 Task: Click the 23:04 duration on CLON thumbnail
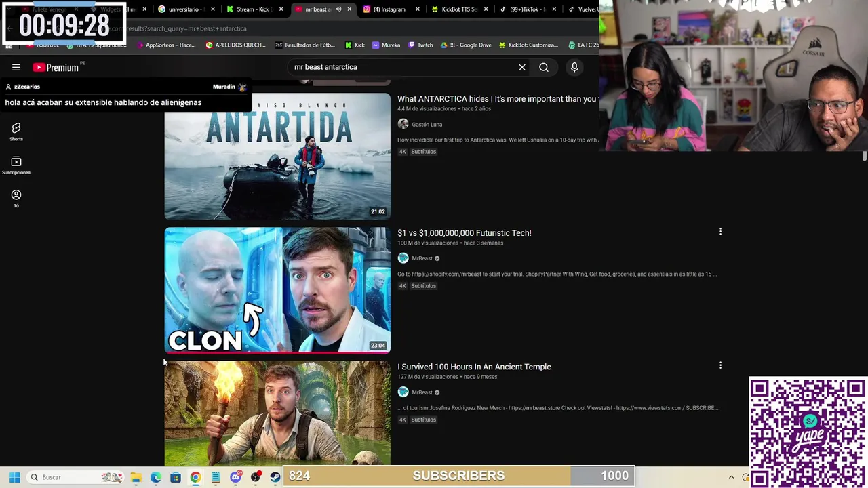[x=378, y=346]
